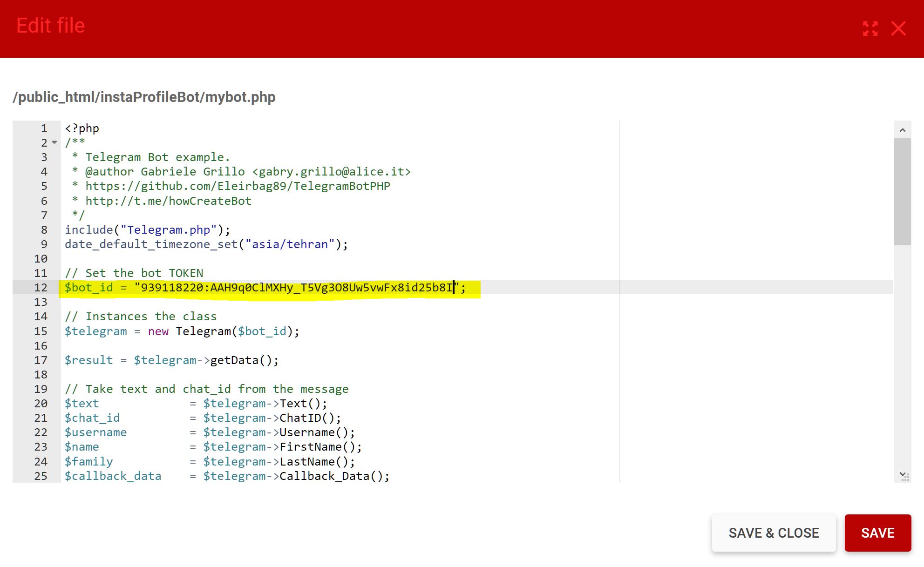
Task: Click the '$result = $telegram->getData()' line
Action: click(172, 360)
